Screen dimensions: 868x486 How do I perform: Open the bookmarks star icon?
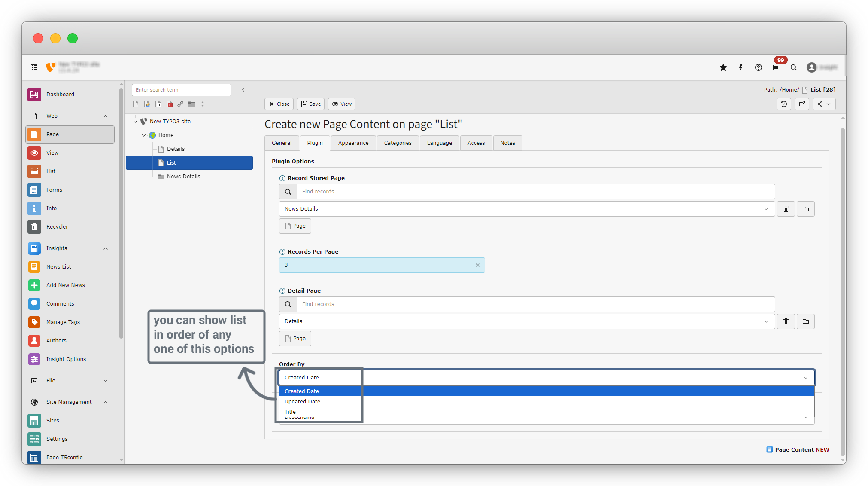723,67
